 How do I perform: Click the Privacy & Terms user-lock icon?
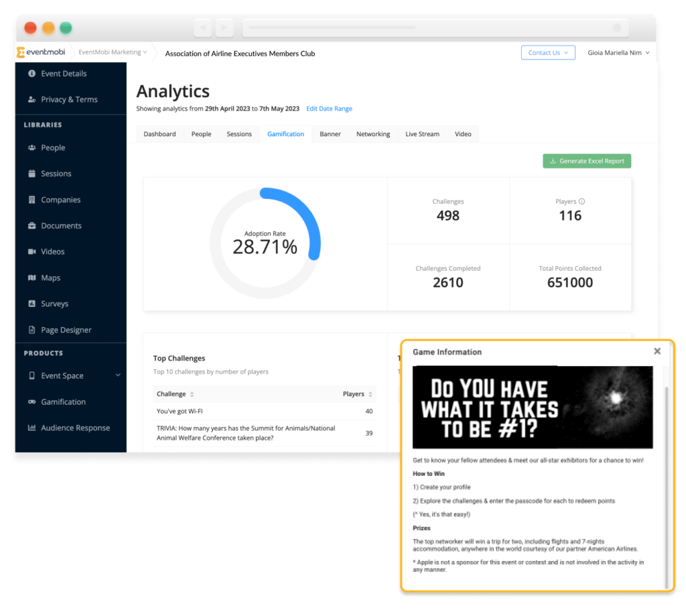32,99
